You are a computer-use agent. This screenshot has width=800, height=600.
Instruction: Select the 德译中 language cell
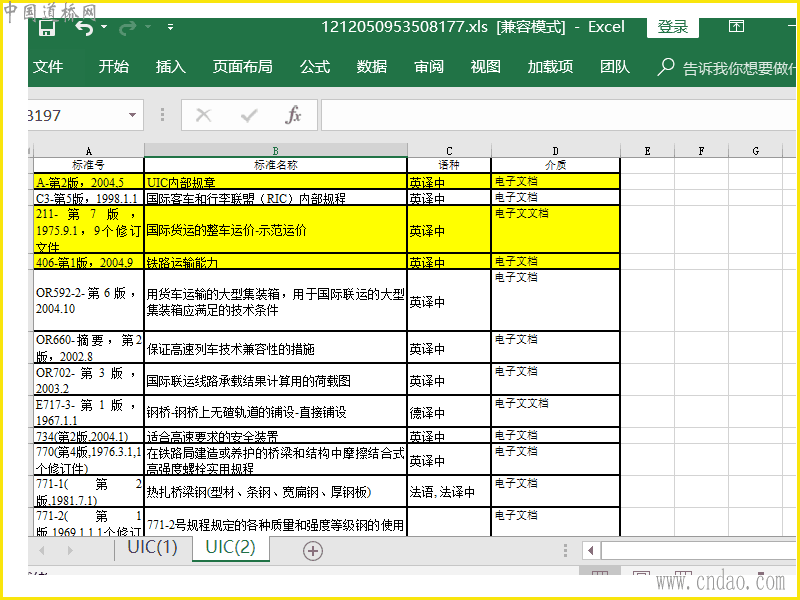(x=449, y=411)
